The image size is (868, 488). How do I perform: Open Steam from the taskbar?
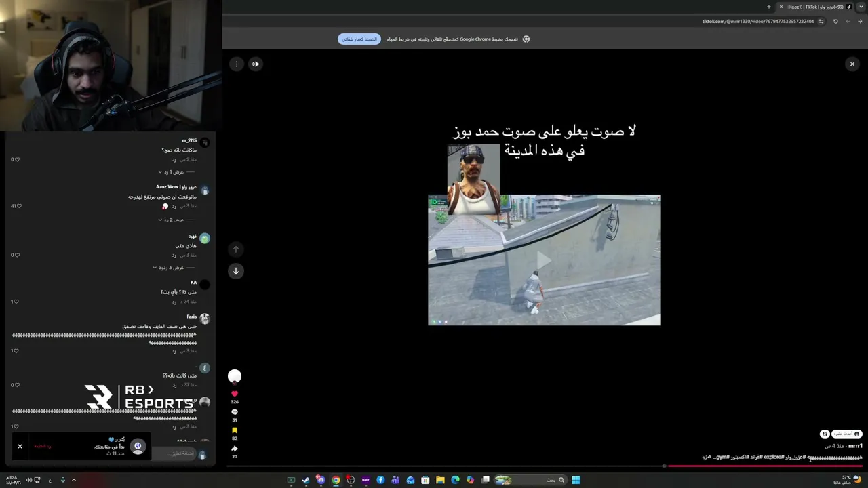[x=306, y=480]
